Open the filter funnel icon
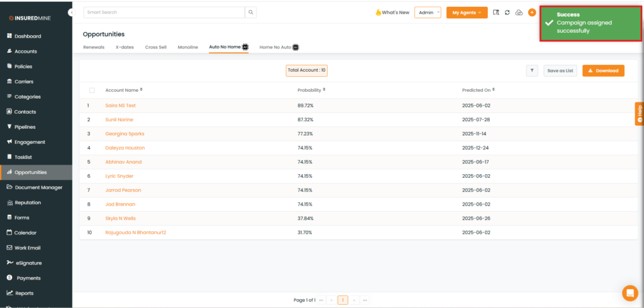The image size is (644, 308). [532, 71]
